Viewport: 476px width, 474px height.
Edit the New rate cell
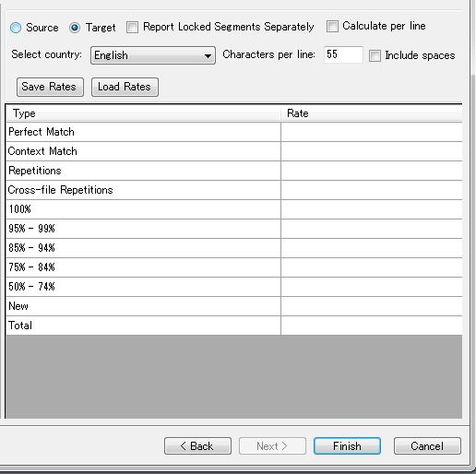pos(372,306)
